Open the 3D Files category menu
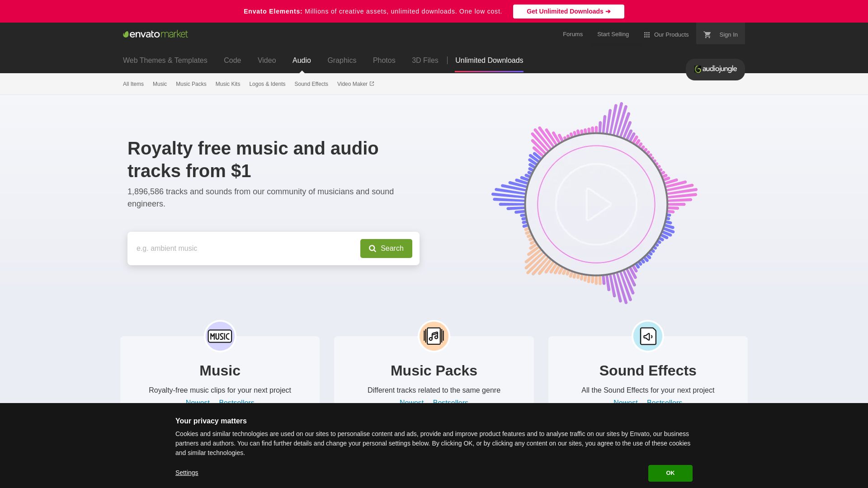The image size is (868, 488). click(425, 61)
